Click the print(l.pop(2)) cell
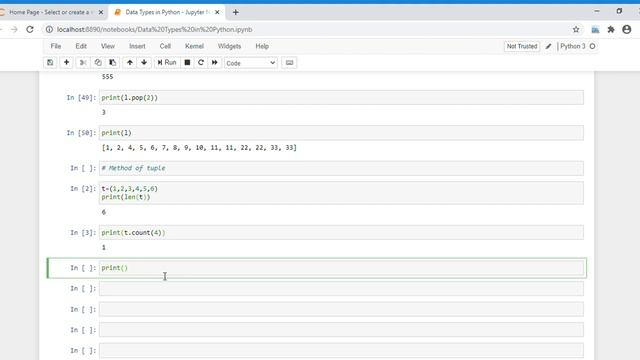 (x=341, y=98)
